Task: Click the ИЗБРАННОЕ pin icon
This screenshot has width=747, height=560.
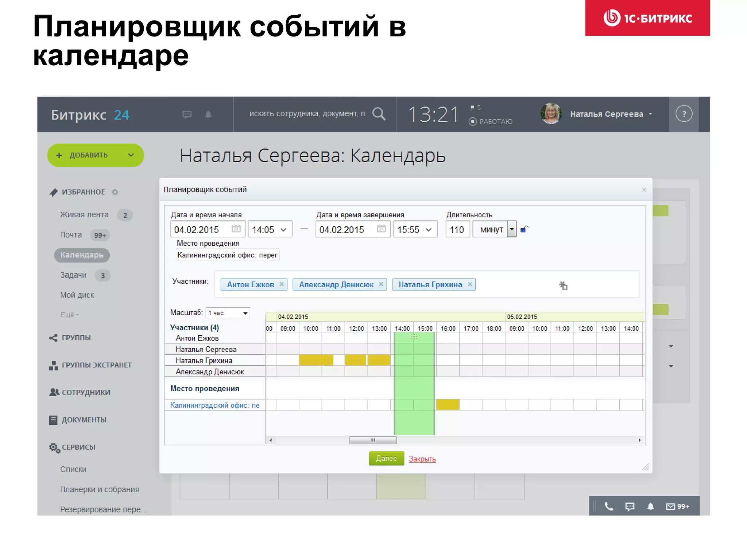Action: click(x=53, y=192)
